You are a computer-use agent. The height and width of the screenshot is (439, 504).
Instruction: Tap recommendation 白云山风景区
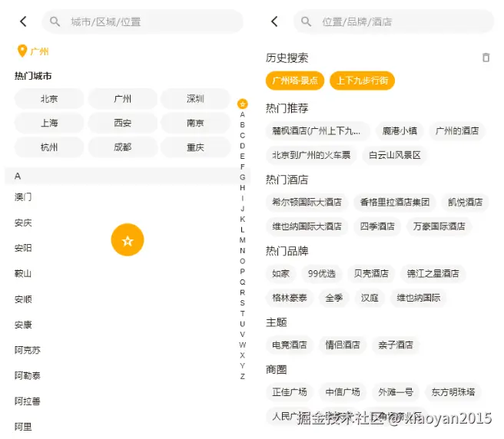[395, 155]
